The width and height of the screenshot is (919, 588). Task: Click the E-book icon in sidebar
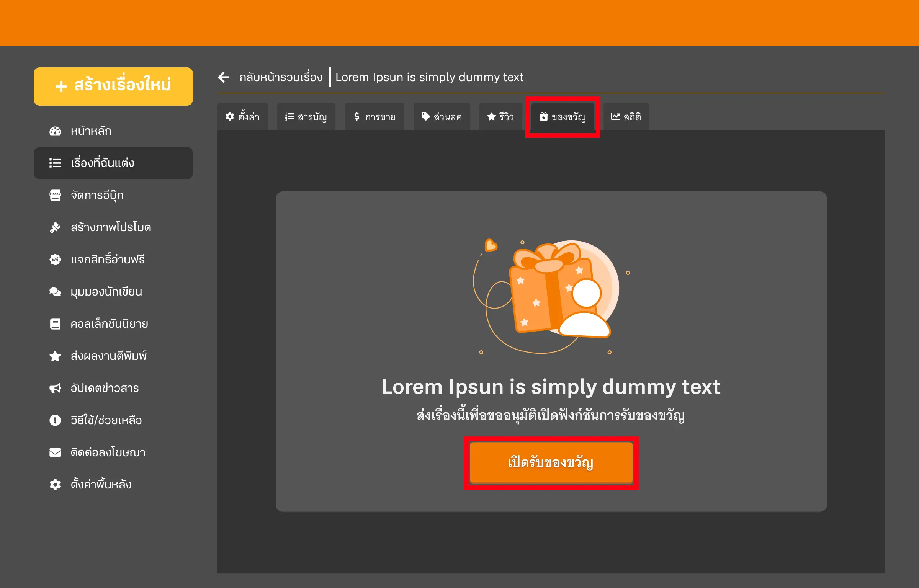pyautogui.click(x=55, y=195)
